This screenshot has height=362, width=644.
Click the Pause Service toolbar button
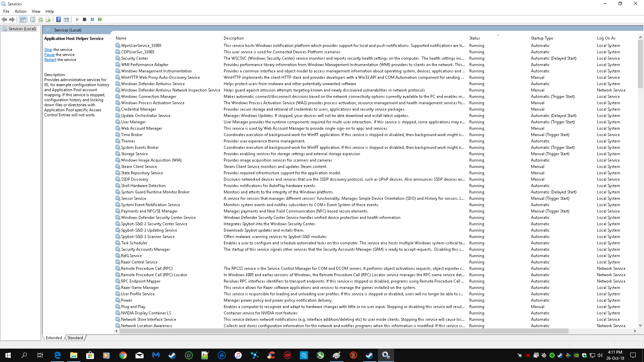point(92,19)
